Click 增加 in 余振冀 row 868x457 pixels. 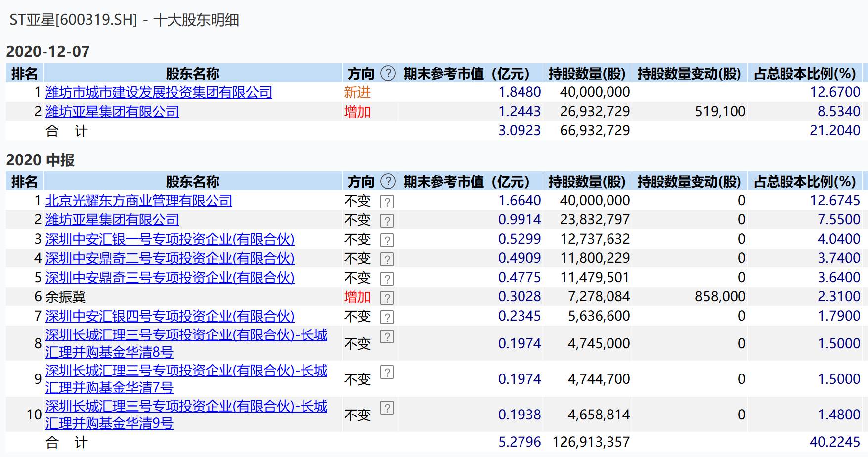(357, 297)
